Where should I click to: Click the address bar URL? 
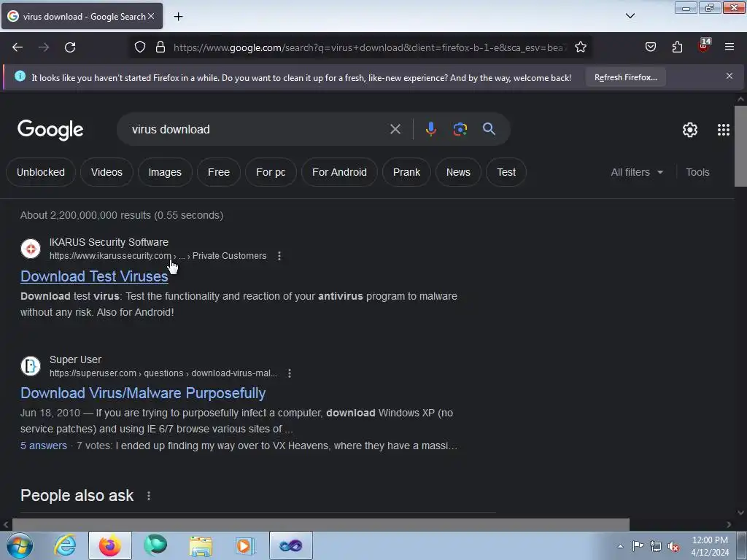coord(369,47)
